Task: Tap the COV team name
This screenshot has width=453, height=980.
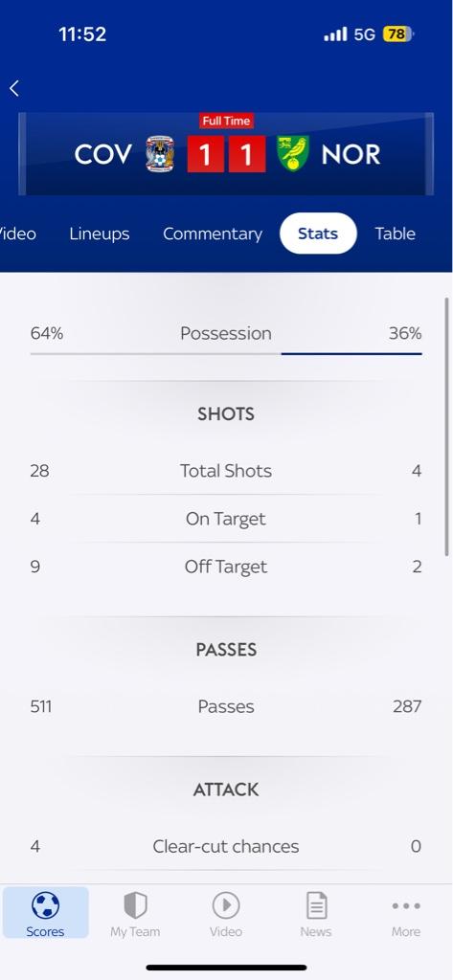Action: pos(103,155)
